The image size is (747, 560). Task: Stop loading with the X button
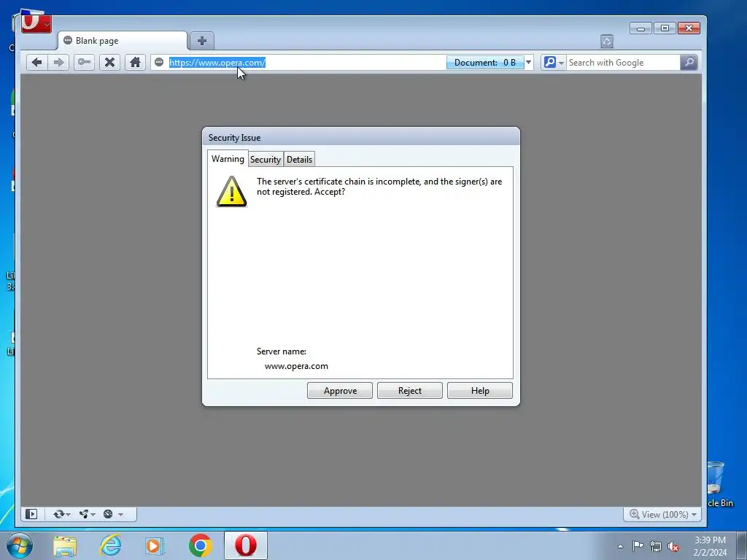point(109,63)
